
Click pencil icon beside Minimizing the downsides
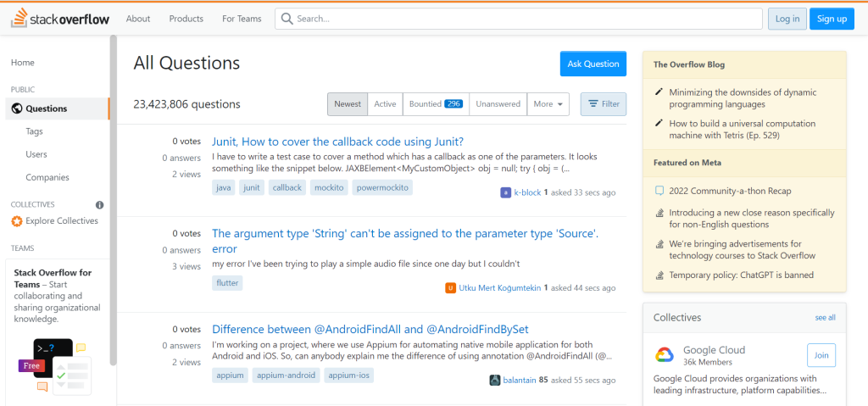[659, 92]
